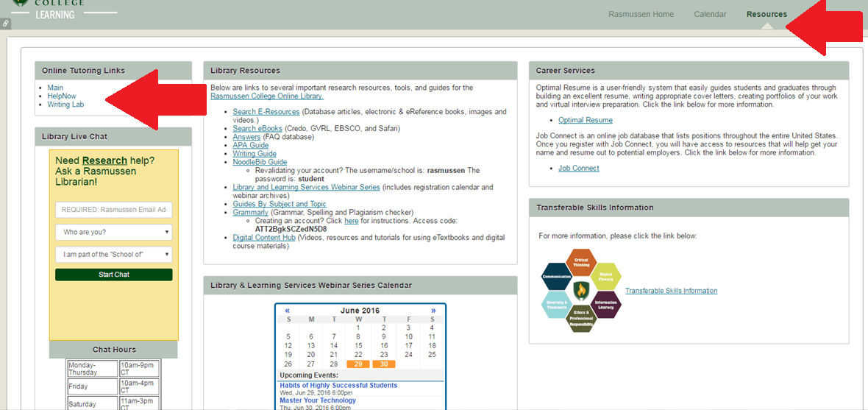Open the Job Connect link
868x410 pixels.
click(578, 169)
